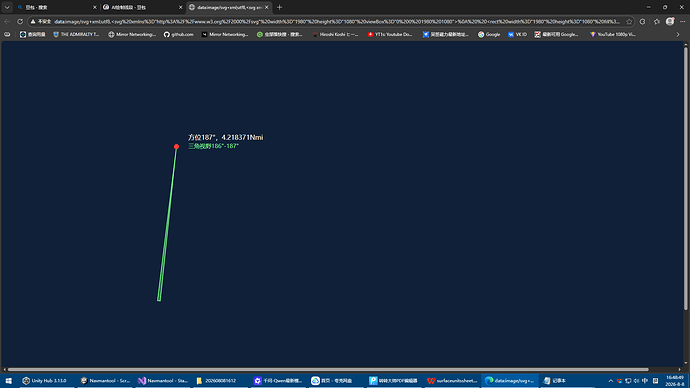Screen dimensions: 690x388
Task: Click the green 186°-187° field-of-view label
Action: (213, 146)
